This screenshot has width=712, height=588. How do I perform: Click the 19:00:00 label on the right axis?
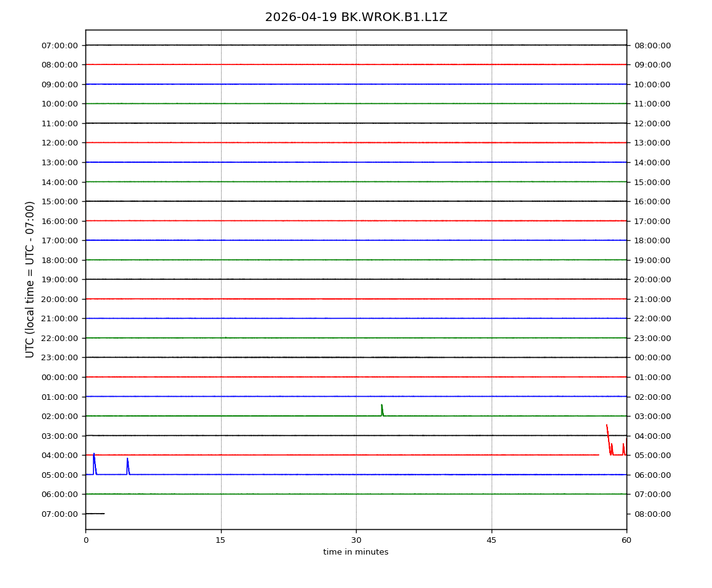(x=652, y=260)
